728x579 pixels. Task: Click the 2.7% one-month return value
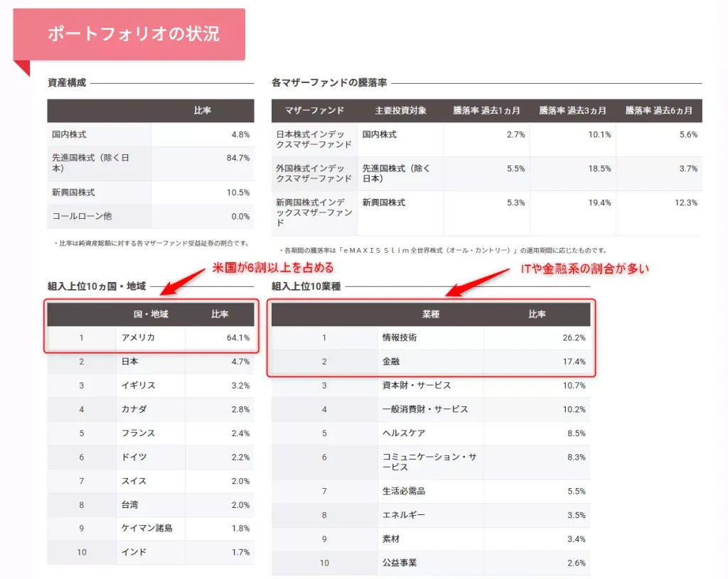516,134
